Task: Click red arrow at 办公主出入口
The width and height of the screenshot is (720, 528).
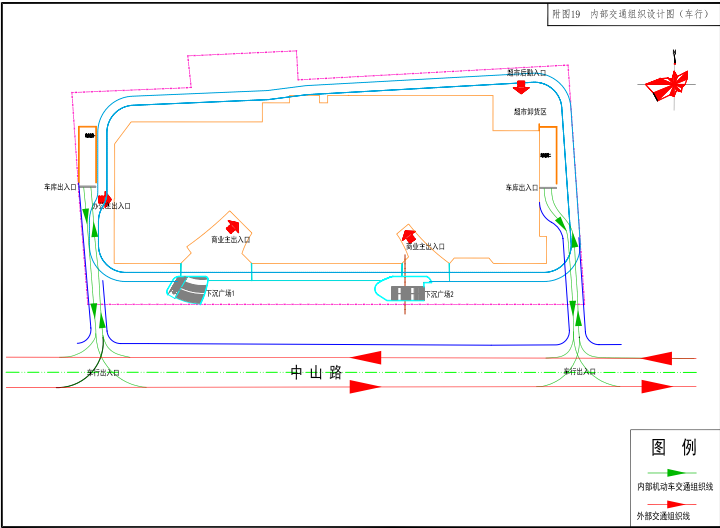Action: pyautogui.click(x=104, y=199)
